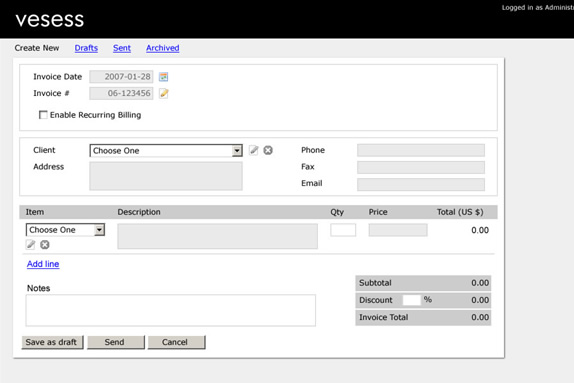Click the pencil icon beside Invoice #

coord(164,93)
